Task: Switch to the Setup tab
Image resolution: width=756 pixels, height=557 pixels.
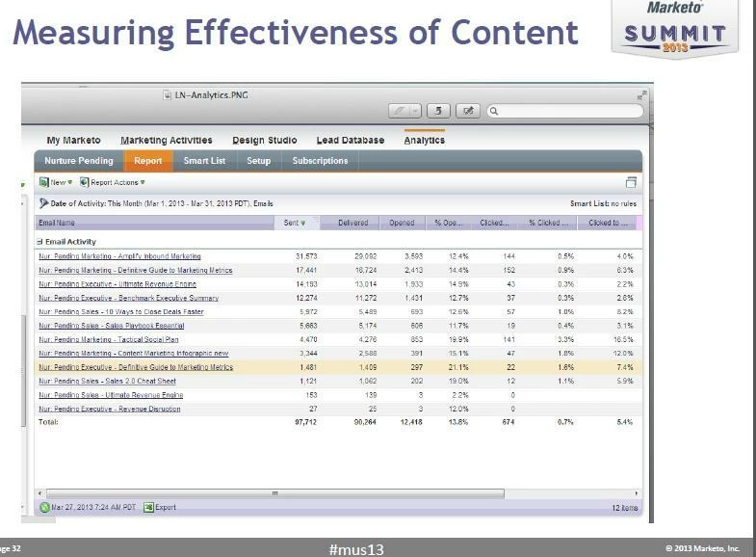Action: click(258, 161)
